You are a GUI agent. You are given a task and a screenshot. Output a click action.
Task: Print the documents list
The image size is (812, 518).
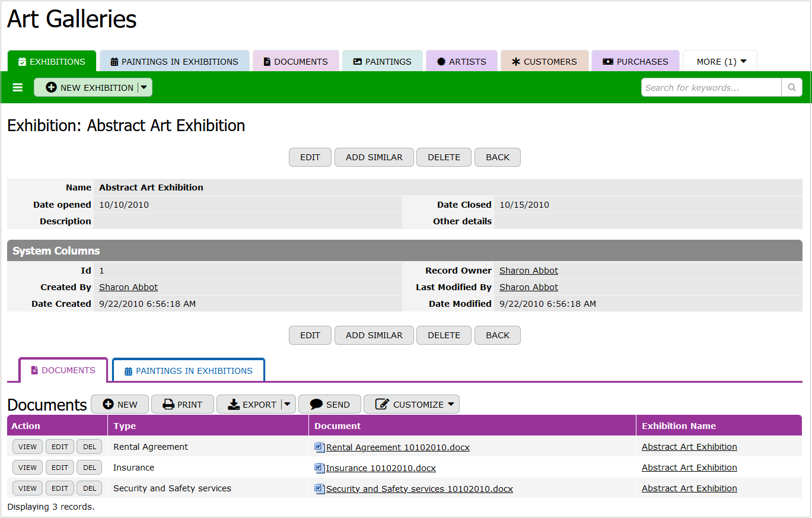coord(183,405)
